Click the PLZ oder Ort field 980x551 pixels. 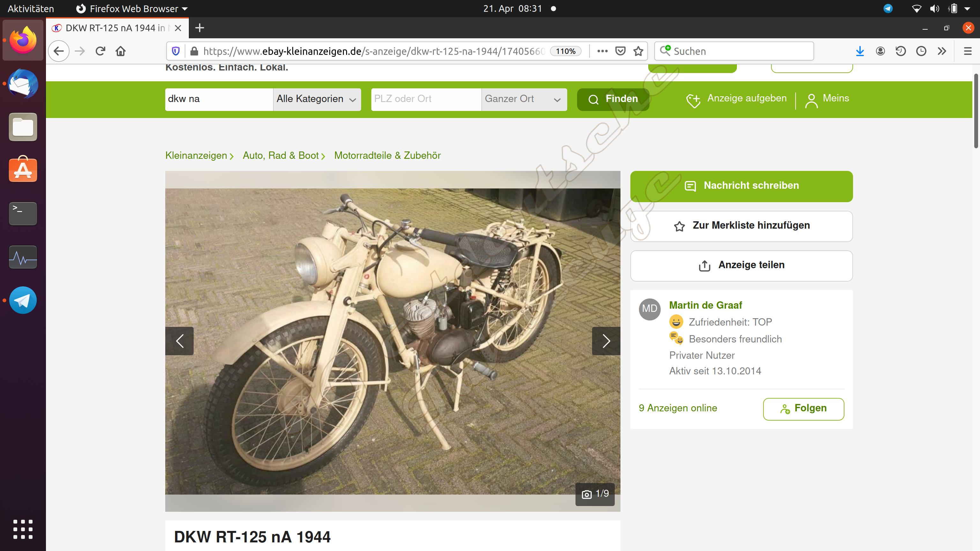pyautogui.click(x=426, y=99)
